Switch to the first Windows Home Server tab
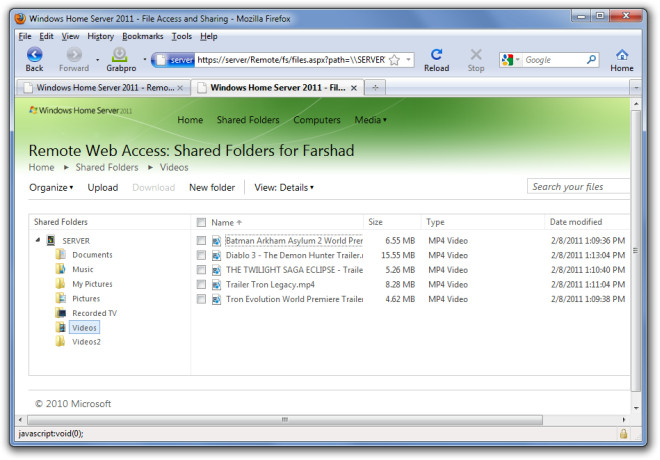 pos(102,88)
